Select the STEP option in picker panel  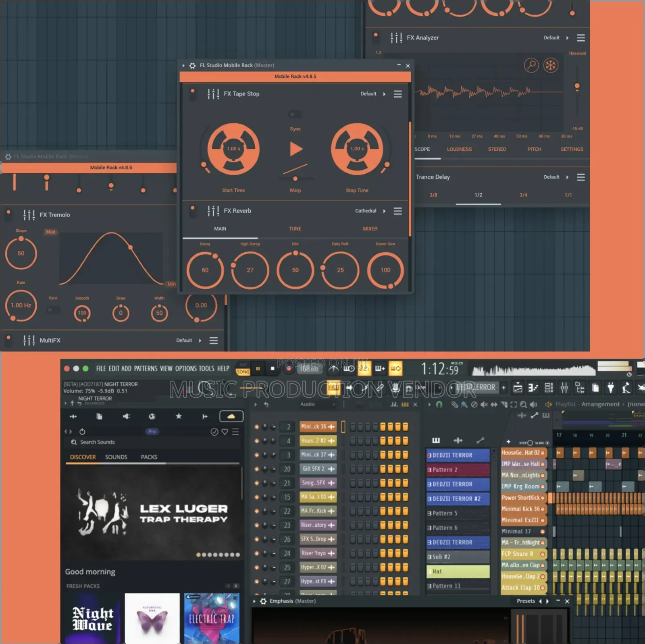(526, 442)
